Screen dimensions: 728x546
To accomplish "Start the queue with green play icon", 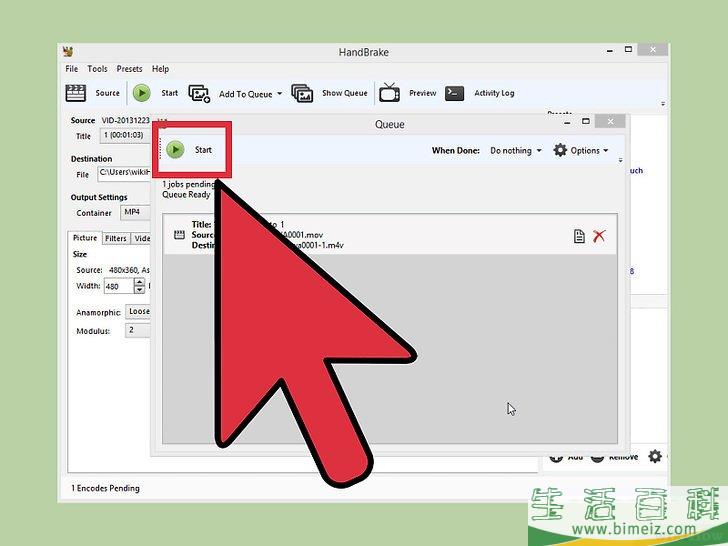I will (x=175, y=150).
